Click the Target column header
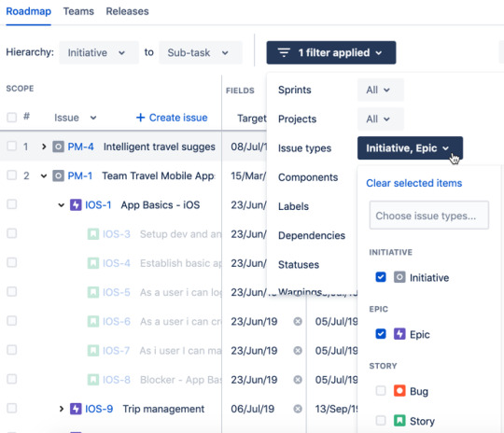Screen dimensions: 504x433 (x=252, y=119)
